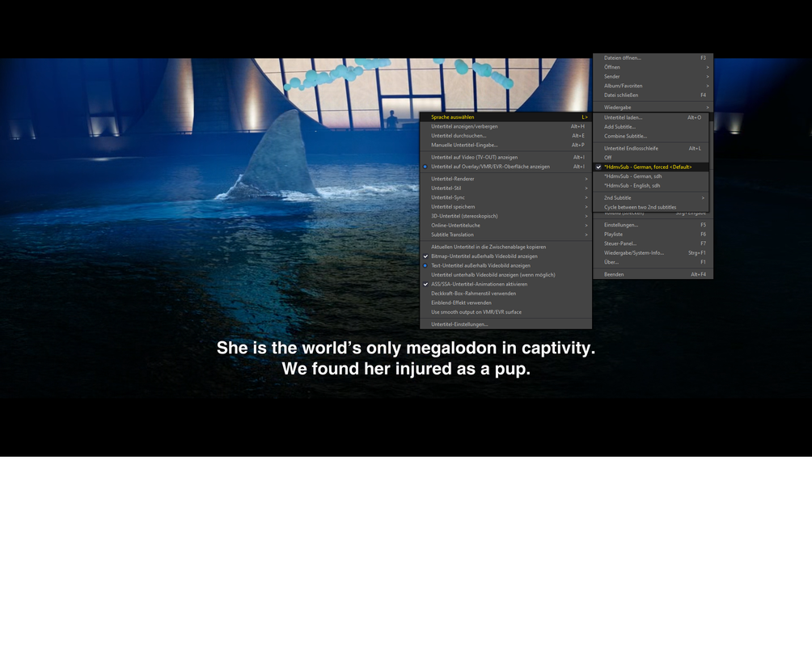Open the 'Dateien öffnen...' menu entry
The height and width of the screenshot is (647, 812).
(653, 58)
